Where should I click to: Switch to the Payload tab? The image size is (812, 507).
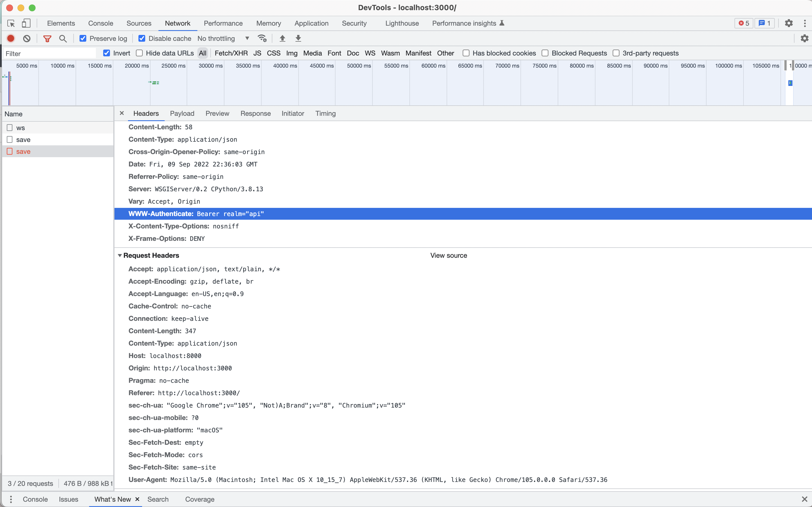182,114
